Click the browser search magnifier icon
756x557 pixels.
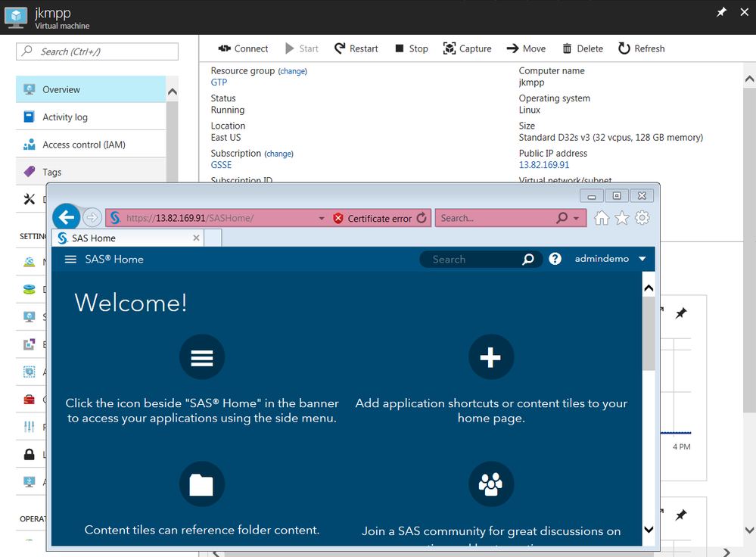tap(562, 218)
